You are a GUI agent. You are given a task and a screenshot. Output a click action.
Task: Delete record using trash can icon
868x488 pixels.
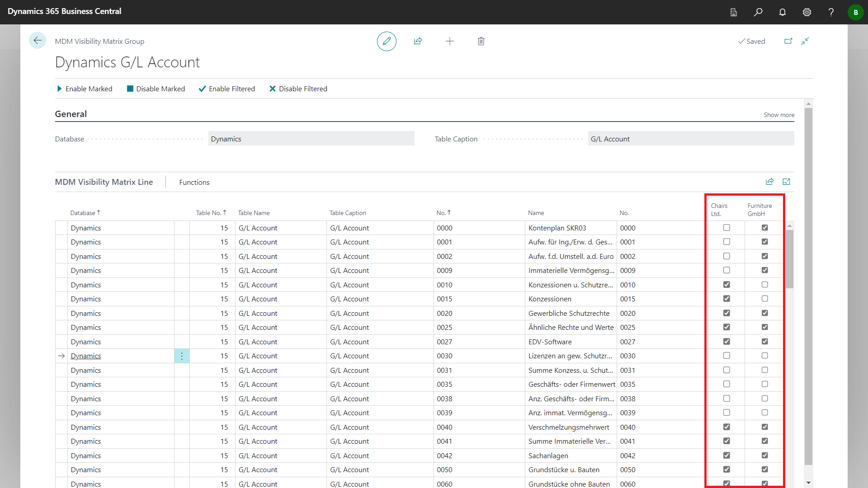pos(481,41)
